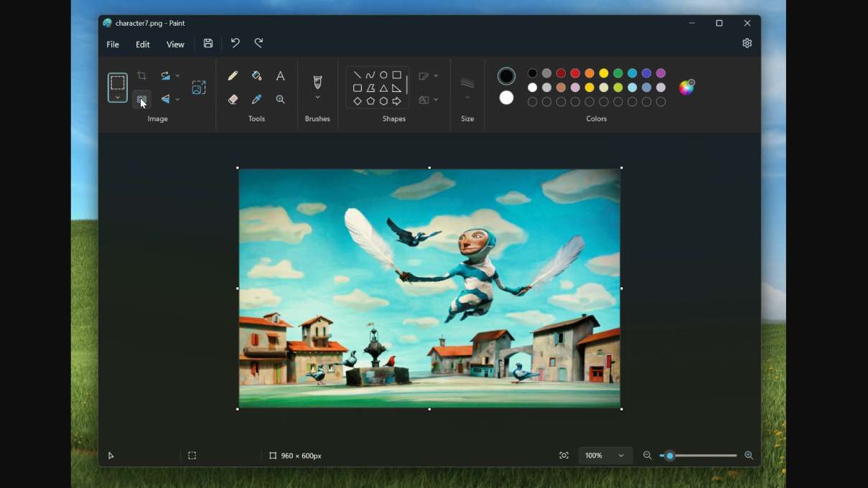
Task: Expand the Brushes dropdown arrow
Action: tap(317, 98)
